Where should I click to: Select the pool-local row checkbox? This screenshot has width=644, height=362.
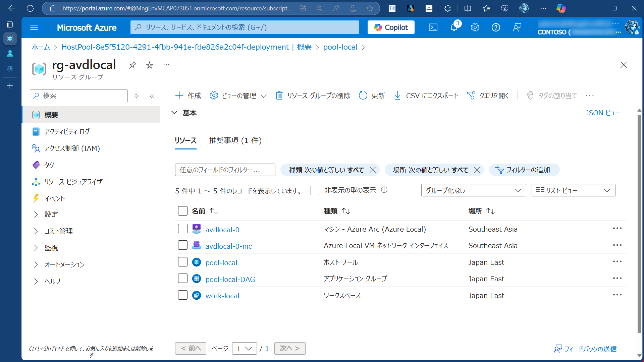(x=183, y=262)
